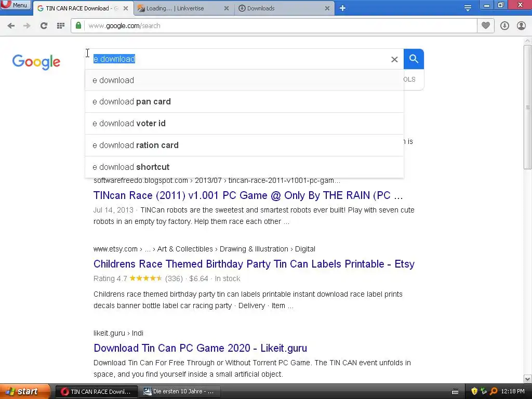The image size is (532, 399).
Task: Switch to TIN CAN RACE Download tab
Action: [82, 8]
